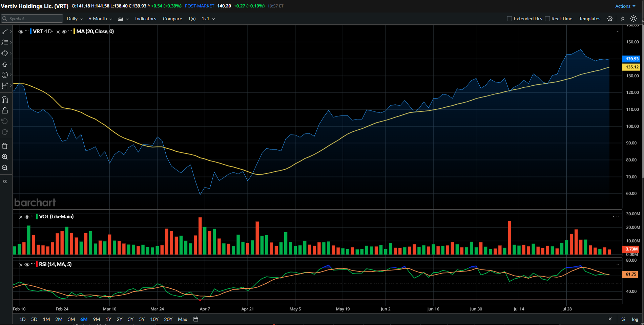Image resolution: width=644 pixels, height=325 pixels.
Task: Select the measure range tool
Action: 5,86
